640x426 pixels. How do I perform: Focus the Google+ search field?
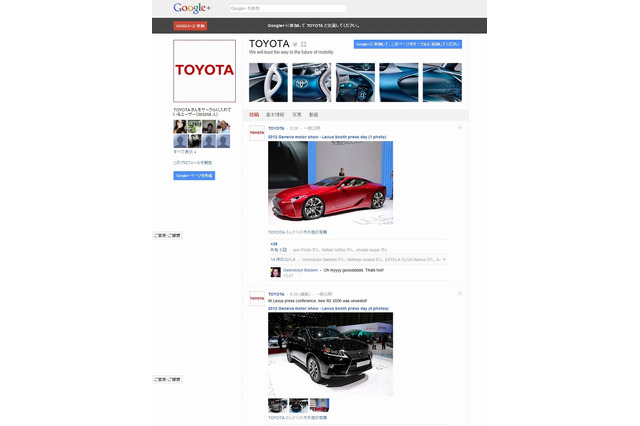click(x=288, y=8)
